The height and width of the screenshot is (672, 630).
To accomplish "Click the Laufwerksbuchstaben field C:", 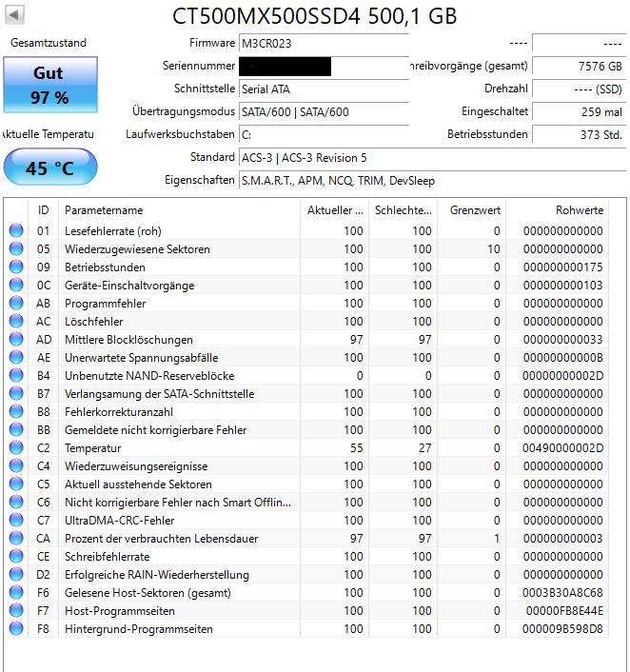I will (324, 134).
